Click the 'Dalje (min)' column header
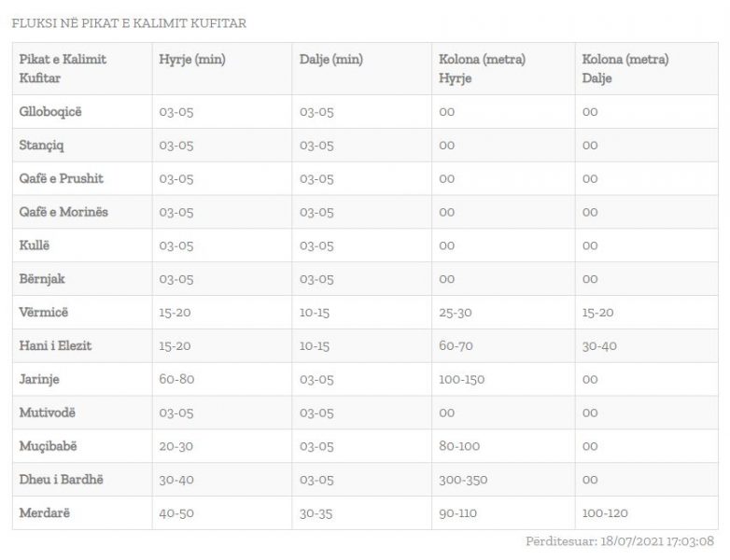 pyautogui.click(x=331, y=60)
